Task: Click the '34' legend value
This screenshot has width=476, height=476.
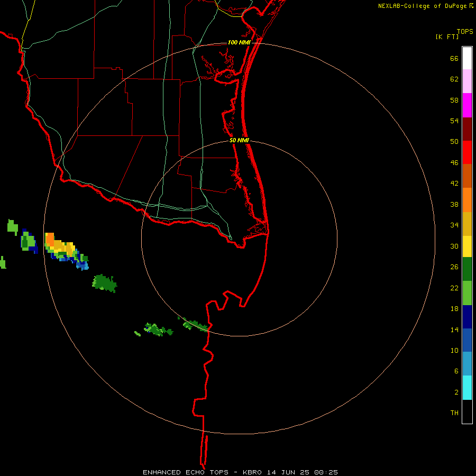Action: tap(454, 225)
